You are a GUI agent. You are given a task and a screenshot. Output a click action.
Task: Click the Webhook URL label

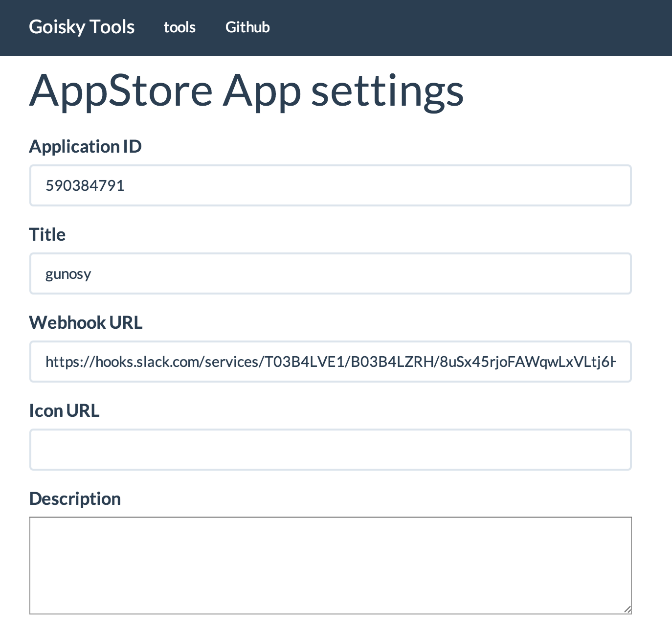[86, 322]
